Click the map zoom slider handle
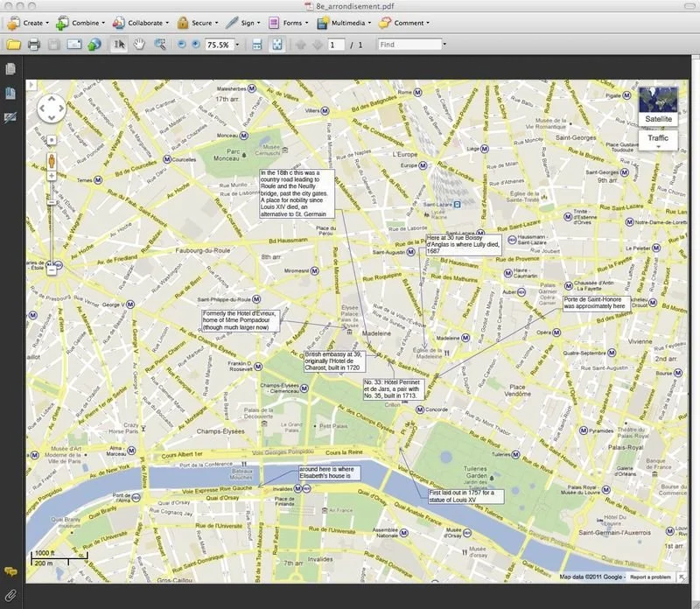 (52, 202)
